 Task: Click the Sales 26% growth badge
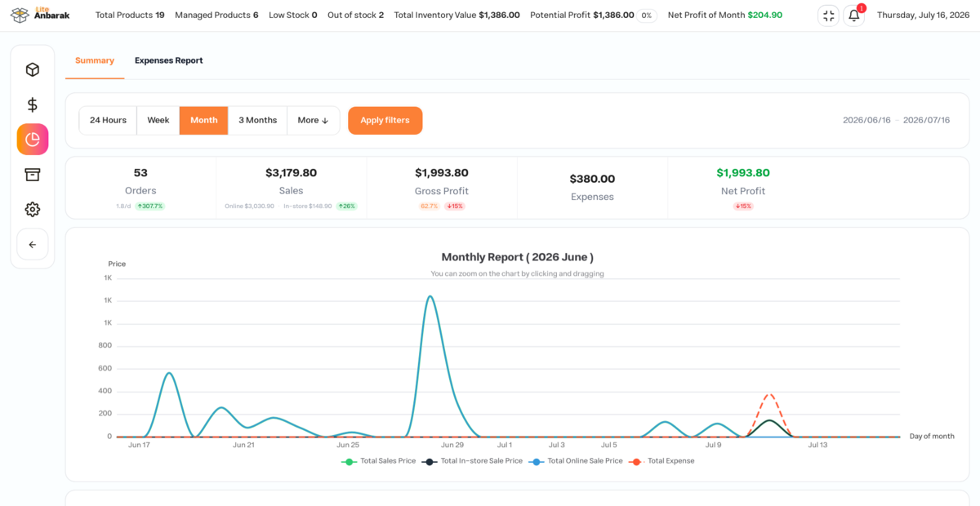tap(347, 206)
